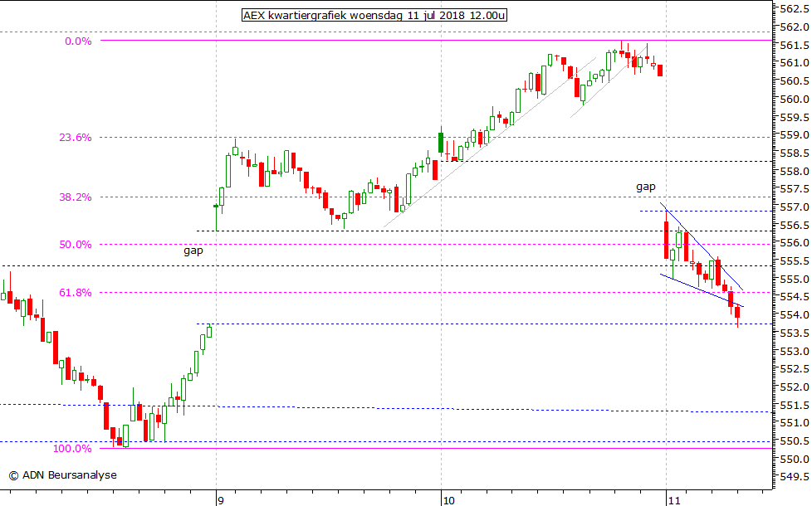Screen dimensions: 812x506
Task: Click the price label '550.0' on the axis
Action: coord(795,459)
